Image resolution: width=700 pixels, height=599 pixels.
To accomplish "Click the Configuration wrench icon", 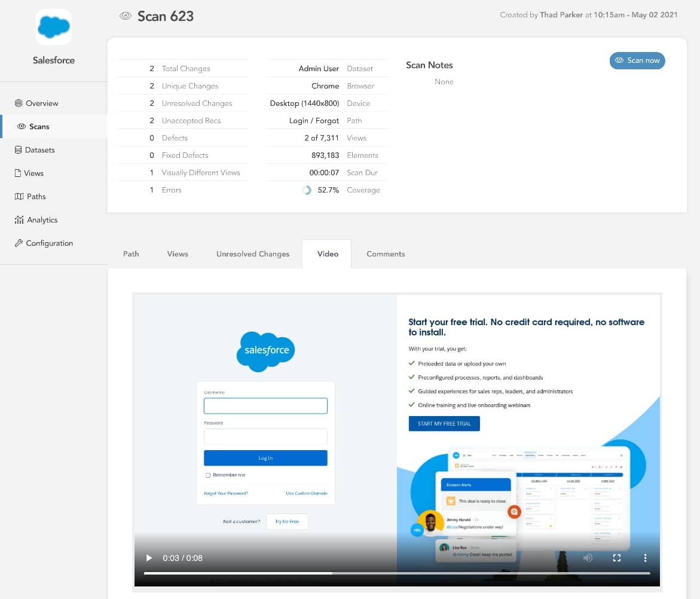I will tap(19, 243).
